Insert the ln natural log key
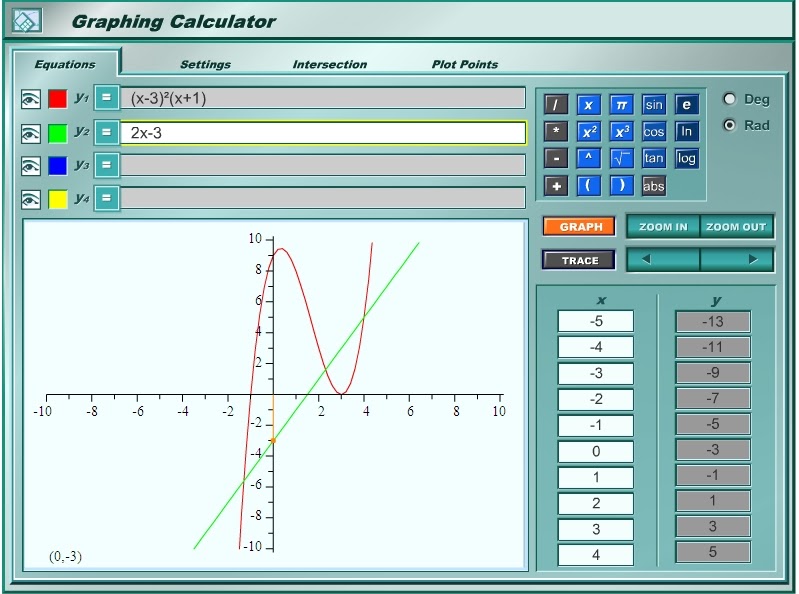This screenshot has width=799, height=594. tap(686, 131)
